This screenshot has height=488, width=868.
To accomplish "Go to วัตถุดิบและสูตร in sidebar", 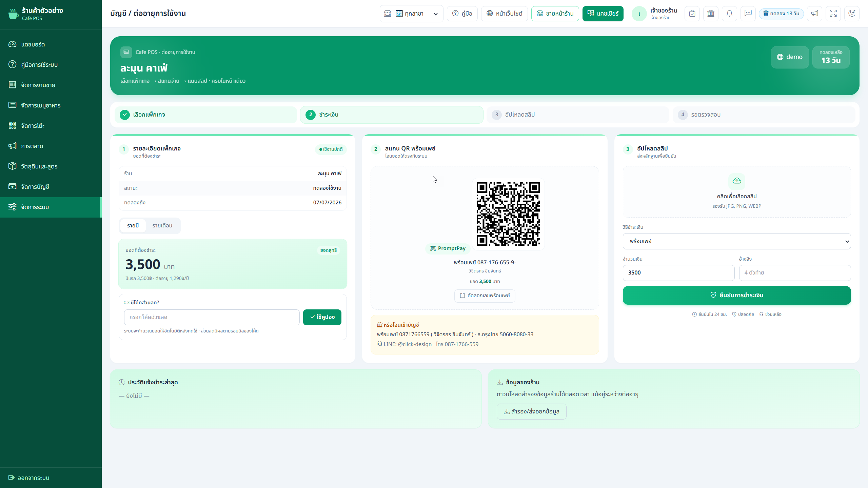I will 51,166.
